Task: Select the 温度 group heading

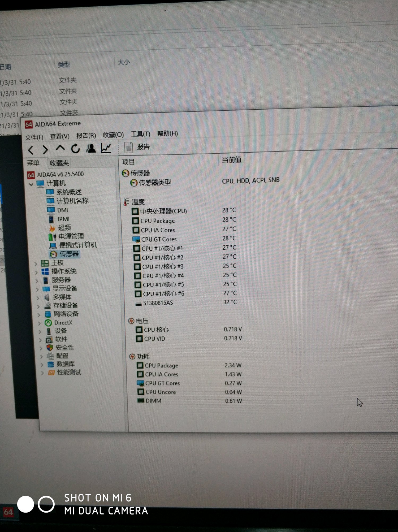Action: pyautogui.click(x=135, y=202)
